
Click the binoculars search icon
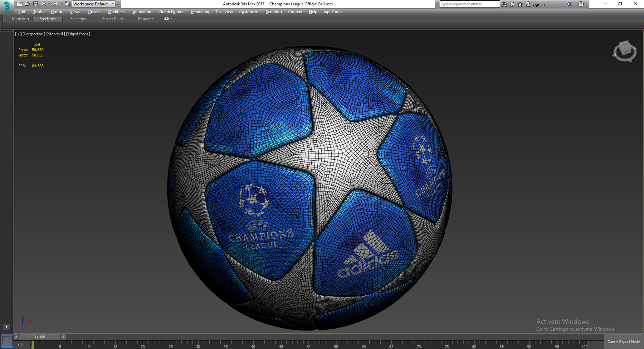pyautogui.click(x=504, y=4)
